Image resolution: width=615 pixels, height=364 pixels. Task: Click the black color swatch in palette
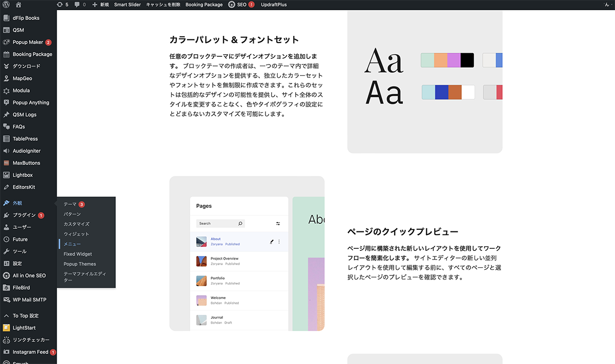(x=467, y=60)
